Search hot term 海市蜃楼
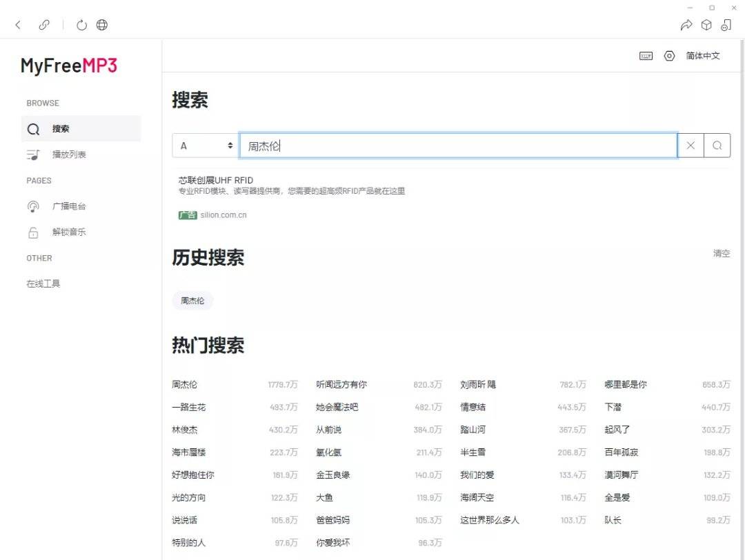745x560 pixels. tap(188, 452)
